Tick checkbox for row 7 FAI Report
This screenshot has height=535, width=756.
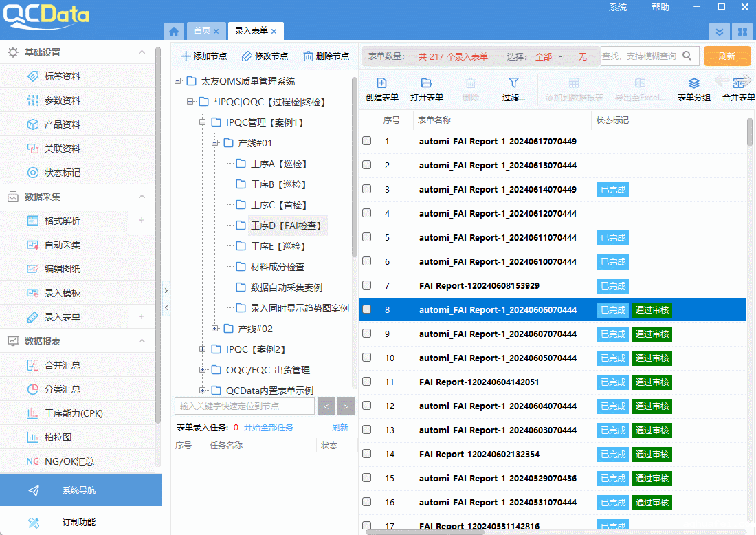[367, 285]
